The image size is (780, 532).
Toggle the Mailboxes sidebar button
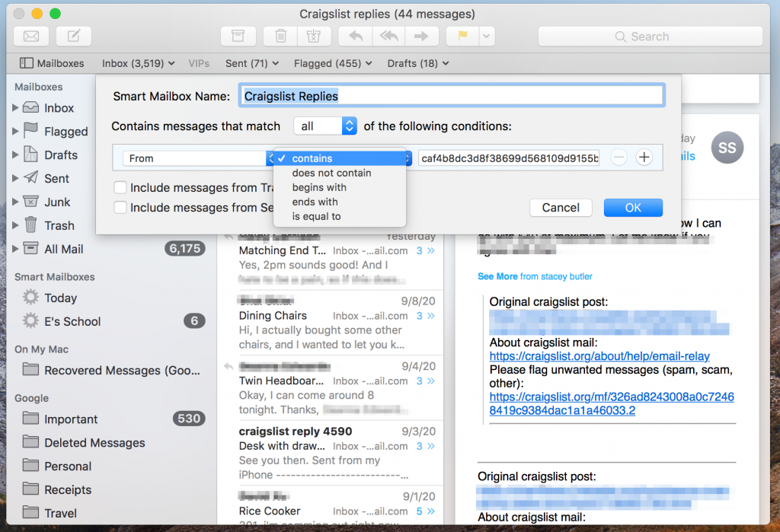[52, 63]
